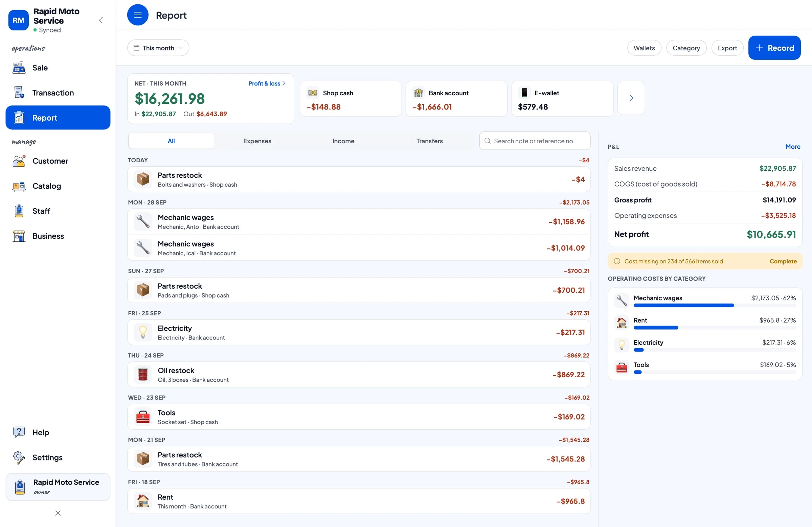Switch to the Transfers tab
The height and width of the screenshot is (527, 812).
pyautogui.click(x=429, y=141)
